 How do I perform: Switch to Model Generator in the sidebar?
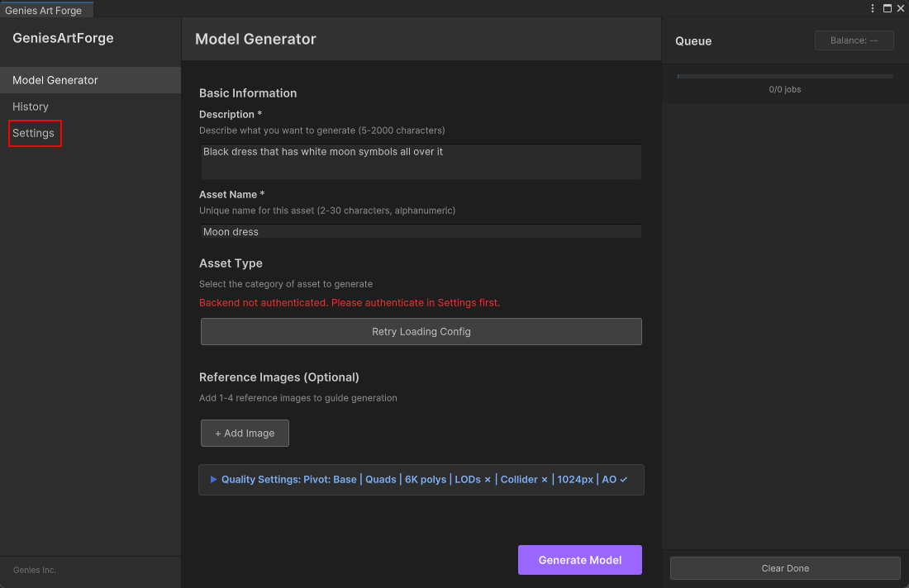55,80
